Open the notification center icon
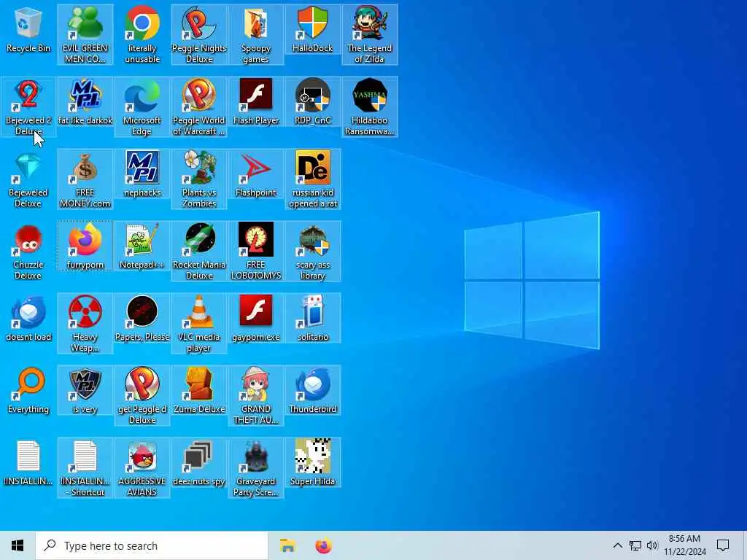The image size is (747, 560). tap(723, 545)
